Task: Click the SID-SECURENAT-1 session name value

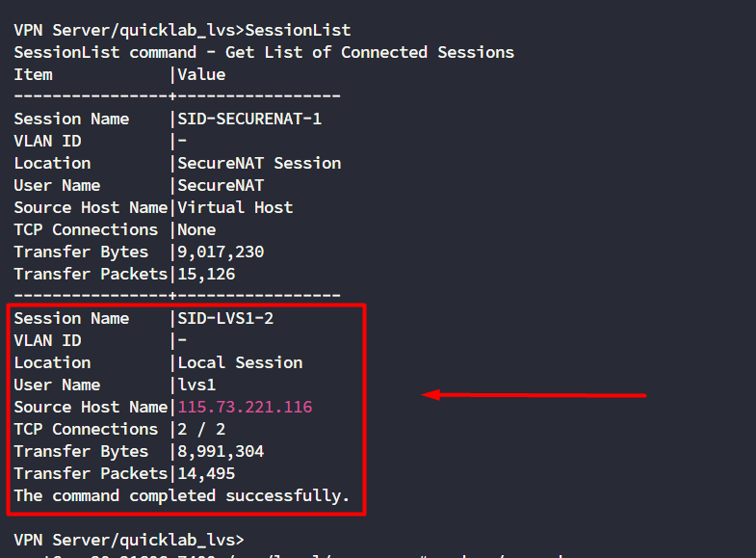Action: pyautogui.click(x=249, y=119)
